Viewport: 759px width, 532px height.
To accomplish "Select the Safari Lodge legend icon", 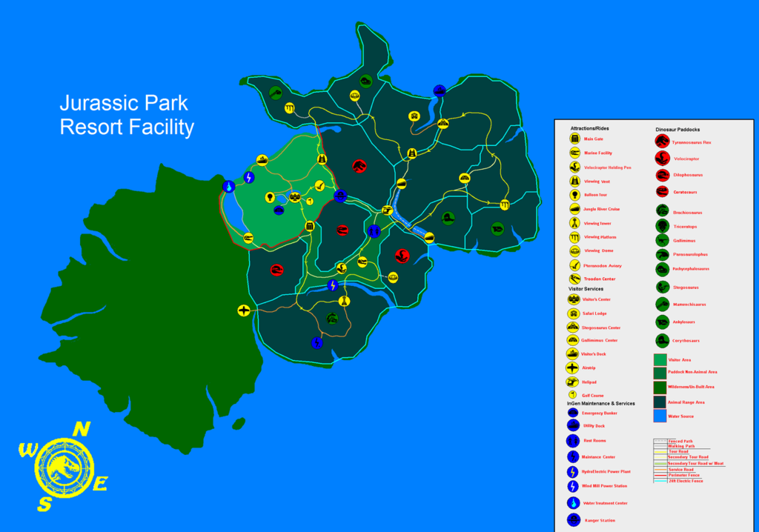I will coord(574,313).
